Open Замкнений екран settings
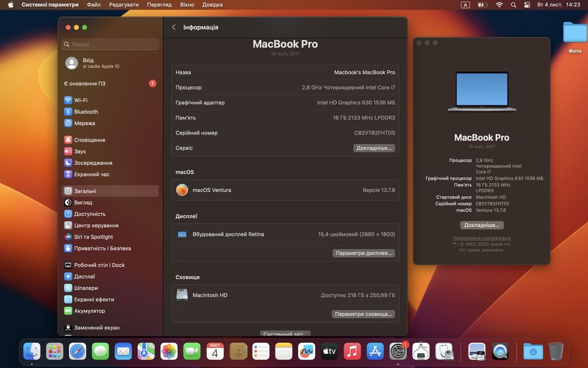Image resolution: width=588 pixels, height=368 pixels. (x=111, y=327)
